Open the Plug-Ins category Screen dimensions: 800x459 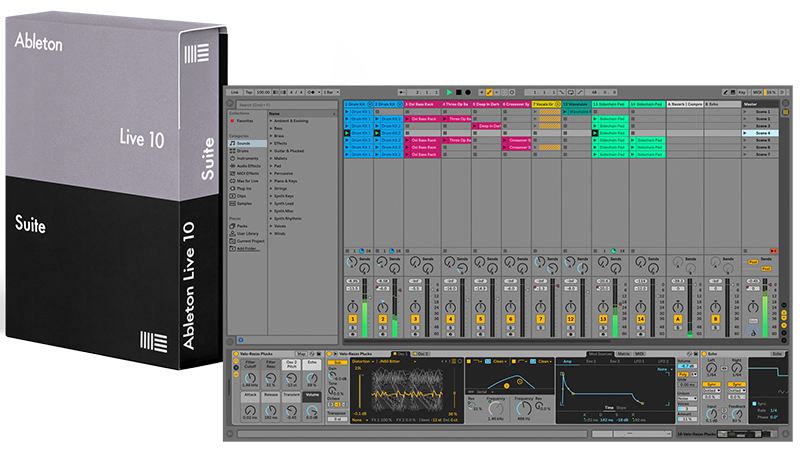pos(240,188)
